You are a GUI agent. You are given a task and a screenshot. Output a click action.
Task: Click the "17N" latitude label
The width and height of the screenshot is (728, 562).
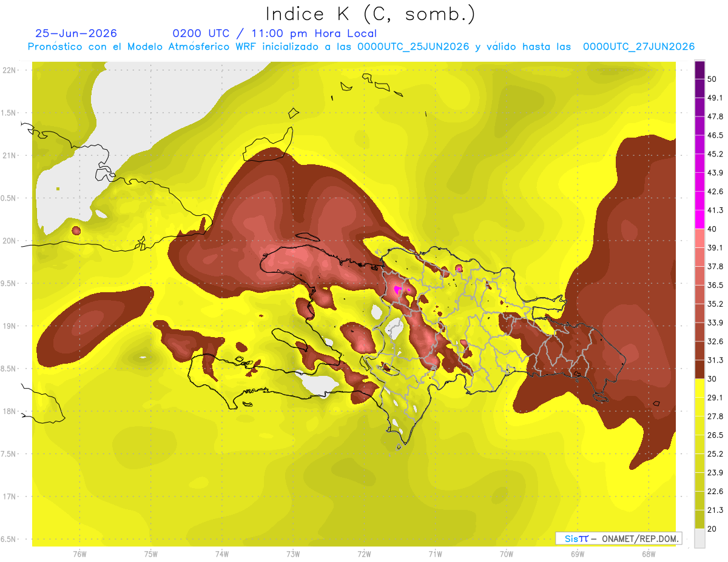10,497
